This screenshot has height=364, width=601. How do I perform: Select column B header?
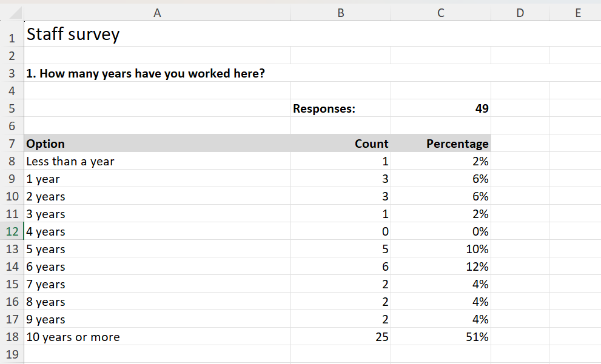(341, 13)
